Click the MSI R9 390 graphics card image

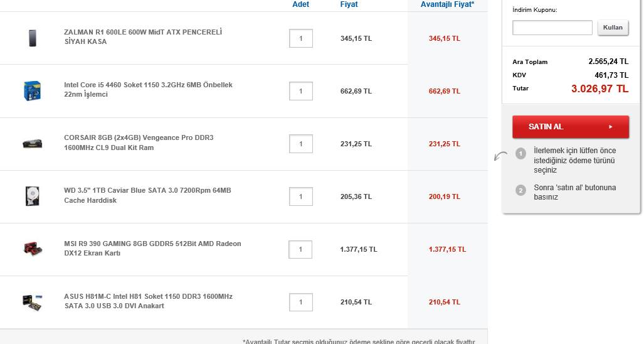point(32,249)
